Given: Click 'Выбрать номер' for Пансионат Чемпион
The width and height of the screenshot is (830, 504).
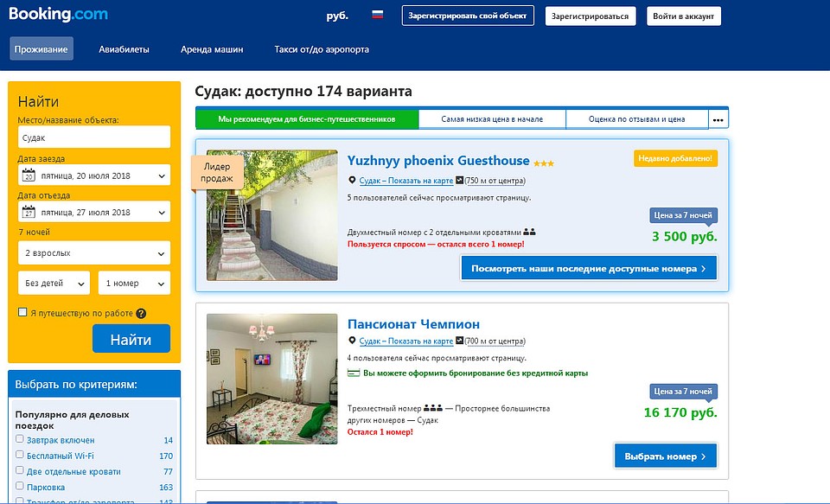Looking at the screenshot, I should click(666, 456).
